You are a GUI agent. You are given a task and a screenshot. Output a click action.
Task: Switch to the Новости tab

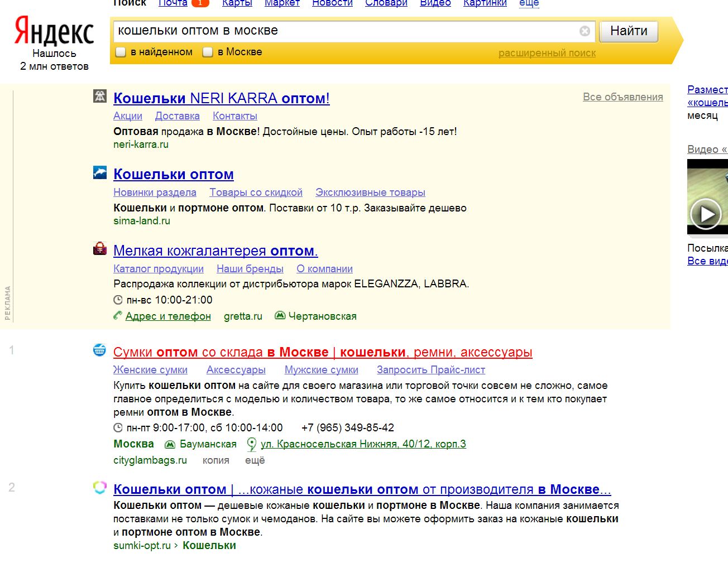pyautogui.click(x=332, y=3)
